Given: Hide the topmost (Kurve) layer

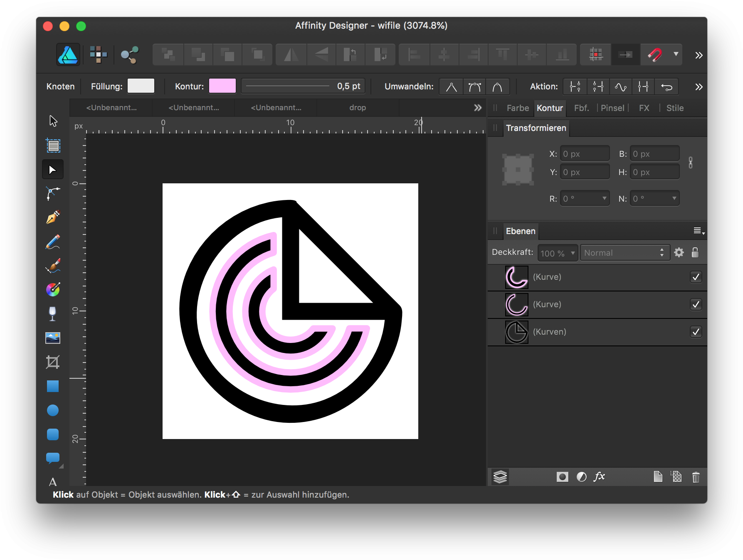Looking at the screenshot, I should pyautogui.click(x=696, y=276).
